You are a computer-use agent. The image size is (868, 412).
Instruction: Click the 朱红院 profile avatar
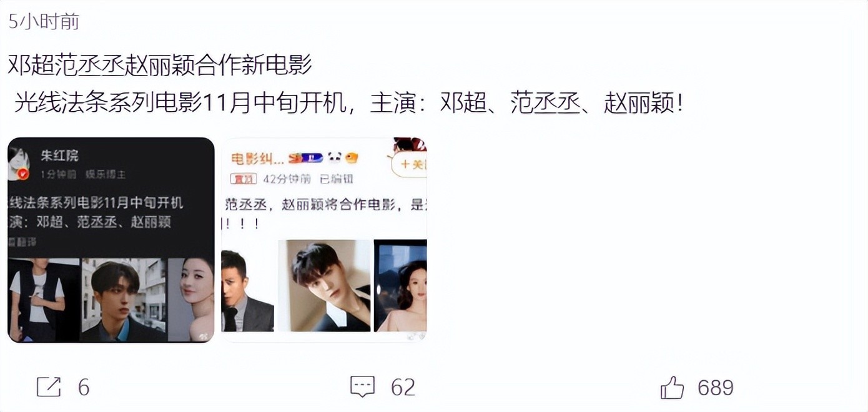[18, 163]
